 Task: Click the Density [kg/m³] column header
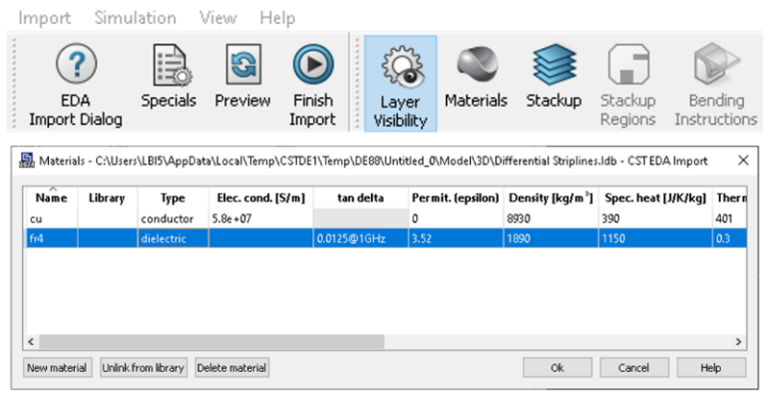(551, 198)
